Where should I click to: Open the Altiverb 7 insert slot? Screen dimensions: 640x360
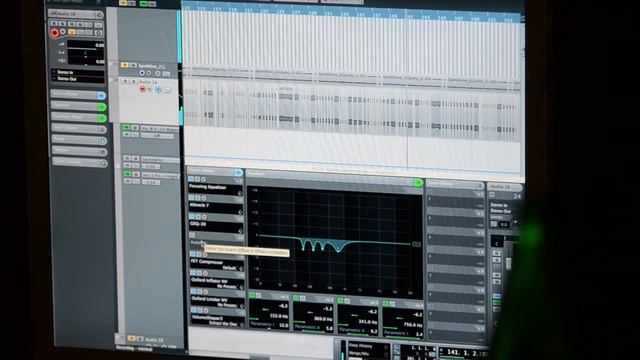tap(215, 206)
